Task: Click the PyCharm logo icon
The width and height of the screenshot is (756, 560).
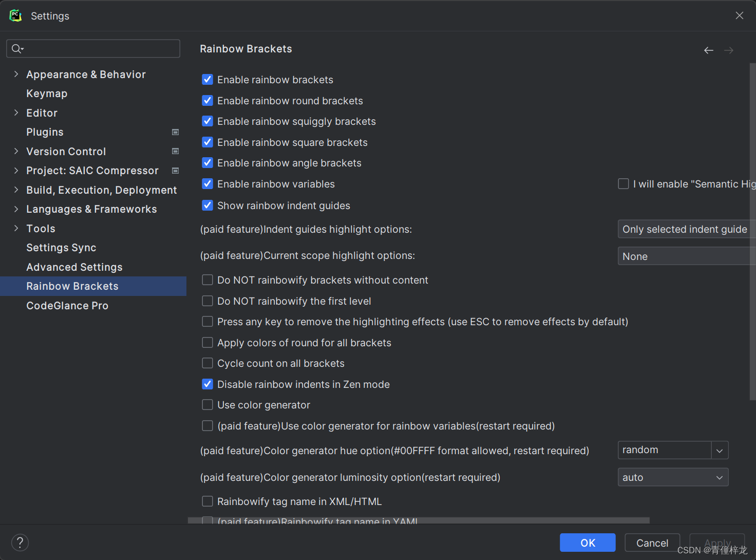Action: click(x=15, y=15)
